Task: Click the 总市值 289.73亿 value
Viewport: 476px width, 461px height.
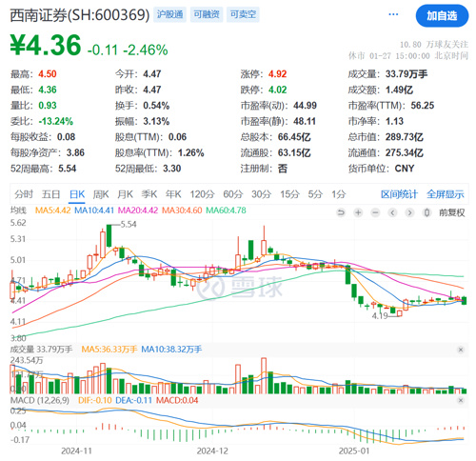Action: [405, 137]
